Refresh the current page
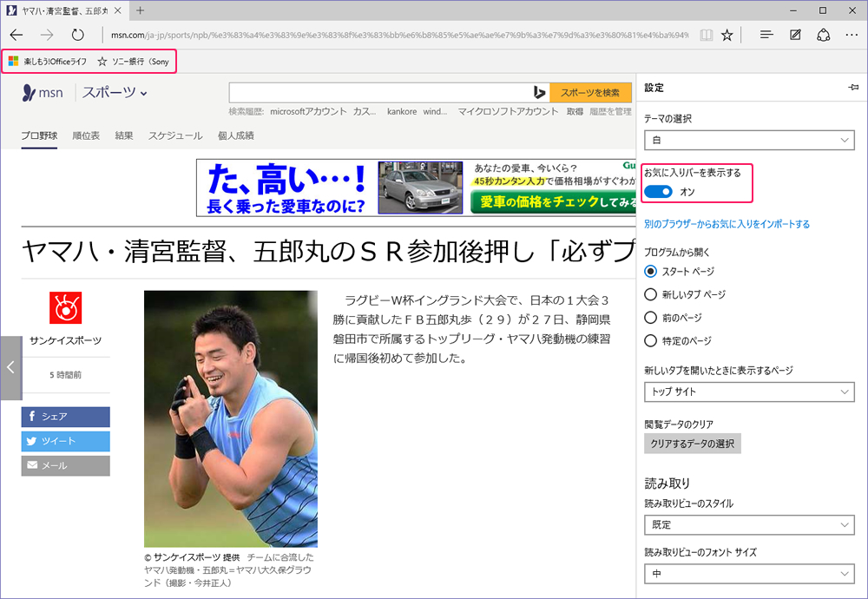Image resolution: width=868 pixels, height=599 pixels. click(77, 35)
